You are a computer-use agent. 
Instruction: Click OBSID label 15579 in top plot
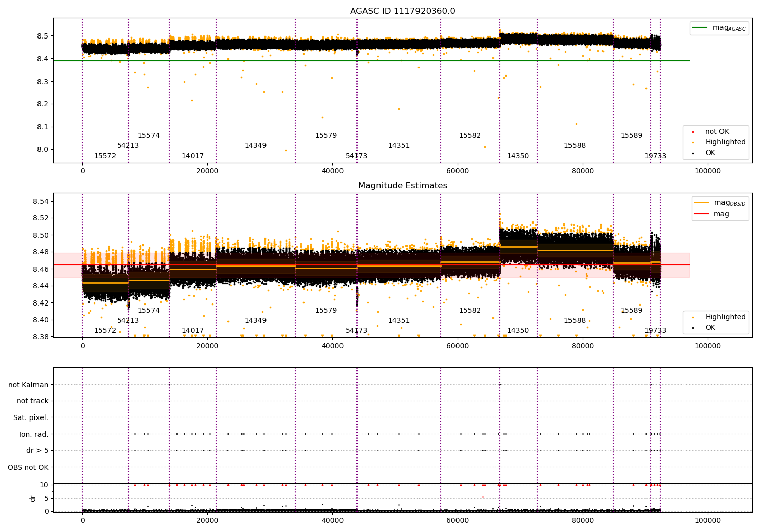click(x=326, y=136)
